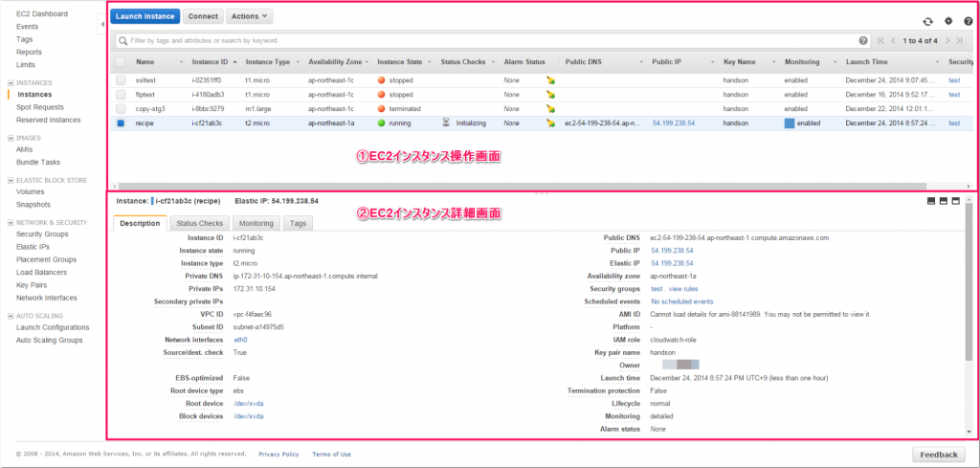Click the green running state indicator of recipe

(381, 123)
